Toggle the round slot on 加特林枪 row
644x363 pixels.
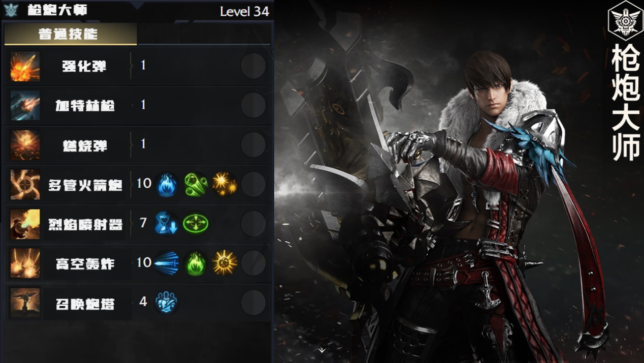tap(253, 105)
